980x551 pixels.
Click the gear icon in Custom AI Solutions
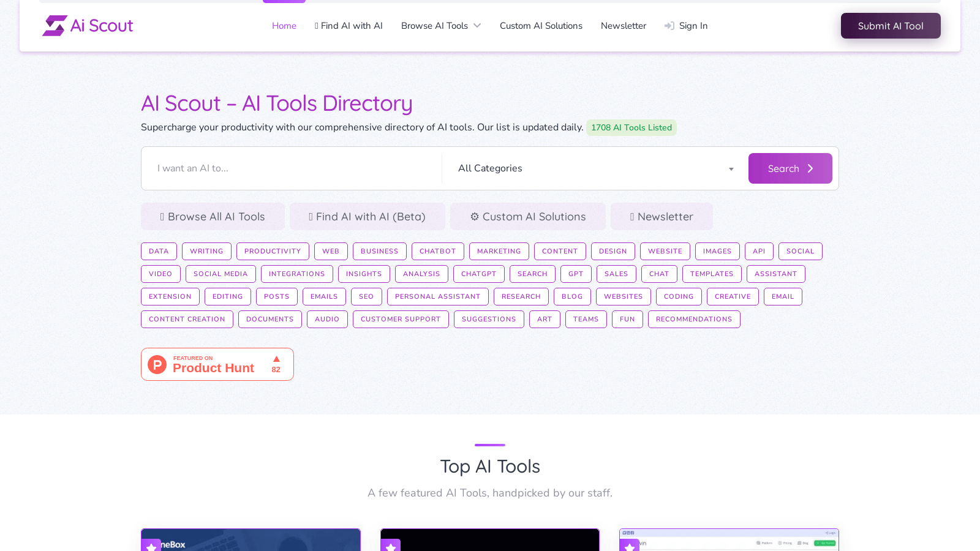click(475, 217)
